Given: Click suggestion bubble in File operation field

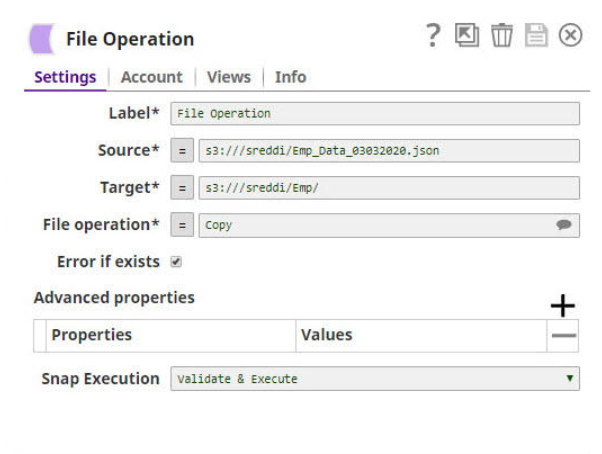Looking at the screenshot, I should [564, 225].
